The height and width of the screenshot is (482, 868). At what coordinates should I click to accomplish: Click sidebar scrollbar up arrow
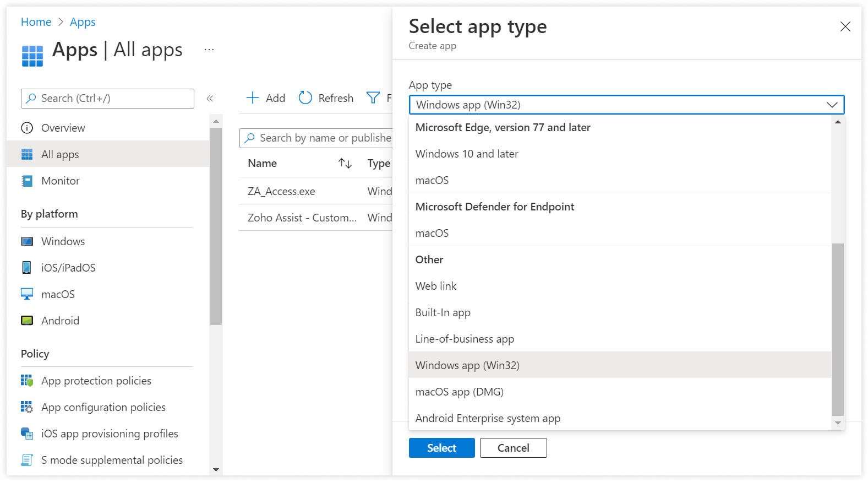[x=216, y=121]
